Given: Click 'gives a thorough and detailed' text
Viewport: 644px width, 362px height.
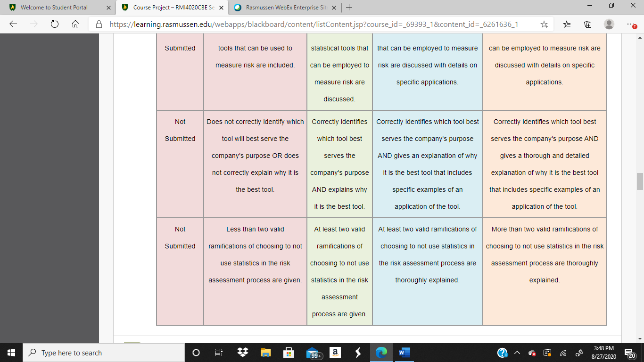Looking at the screenshot, I should pyautogui.click(x=545, y=156).
